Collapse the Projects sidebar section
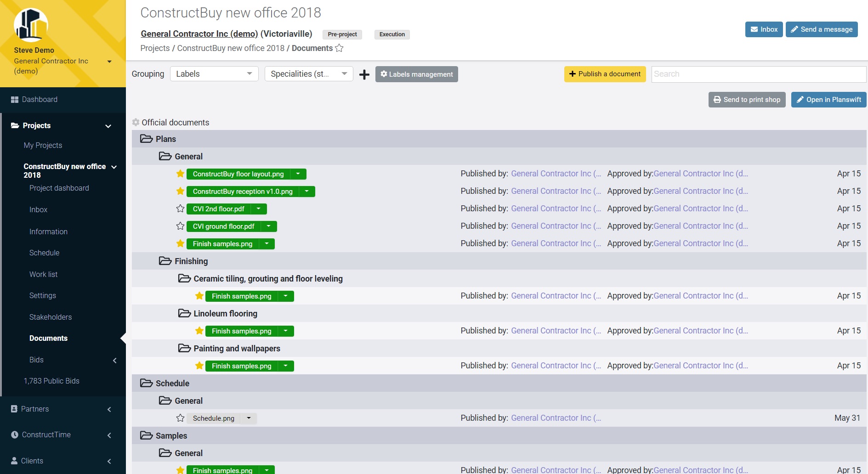Screen dimensions: 868x474 pyautogui.click(x=108, y=126)
